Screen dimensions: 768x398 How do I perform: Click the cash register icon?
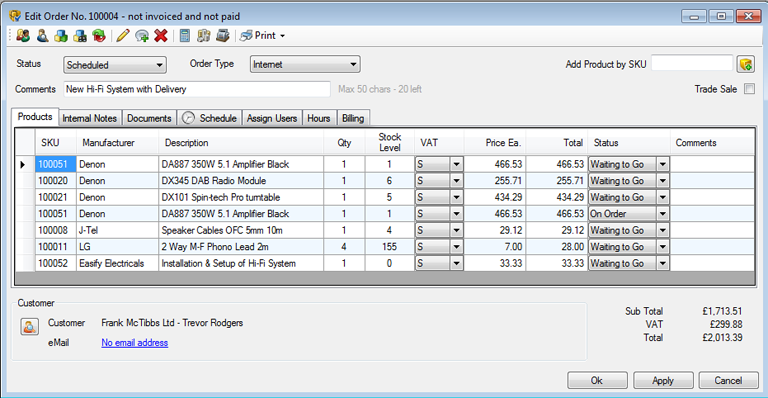(223, 36)
